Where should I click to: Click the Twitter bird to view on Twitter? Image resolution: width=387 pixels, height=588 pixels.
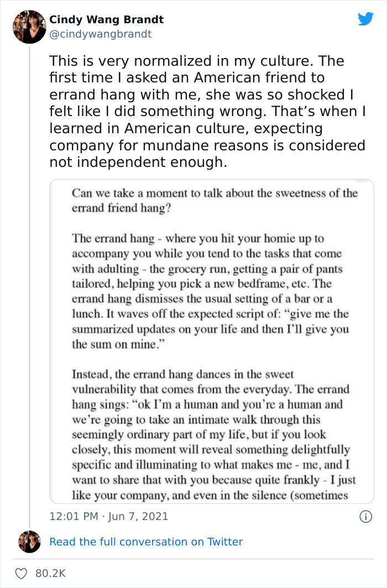pyautogui.click(x=366, y=18)
